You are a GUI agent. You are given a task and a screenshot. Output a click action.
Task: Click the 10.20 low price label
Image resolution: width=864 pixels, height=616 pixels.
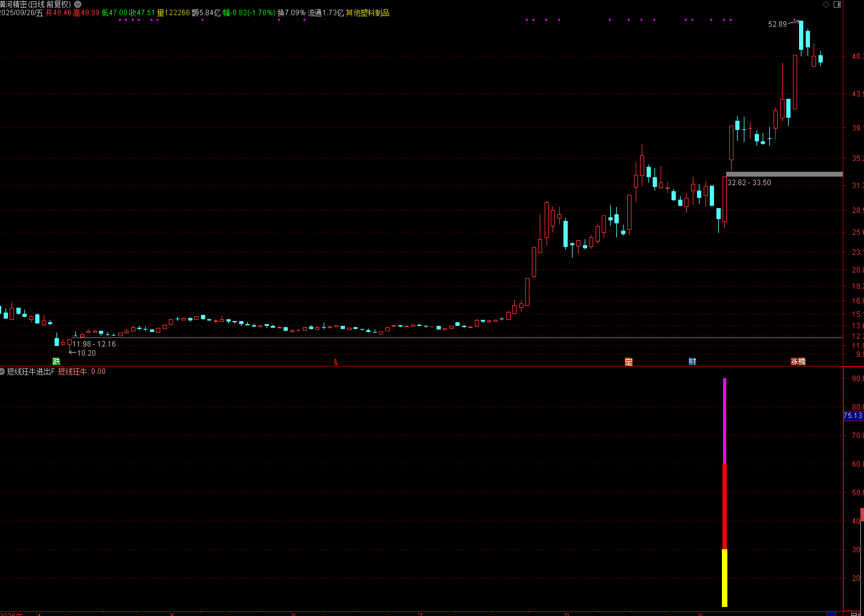pos(86,353)
